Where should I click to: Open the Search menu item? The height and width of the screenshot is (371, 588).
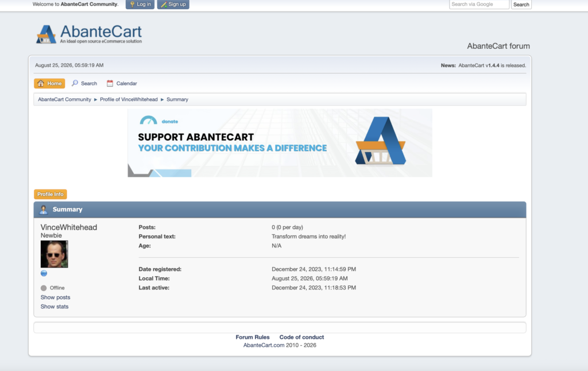84,83
